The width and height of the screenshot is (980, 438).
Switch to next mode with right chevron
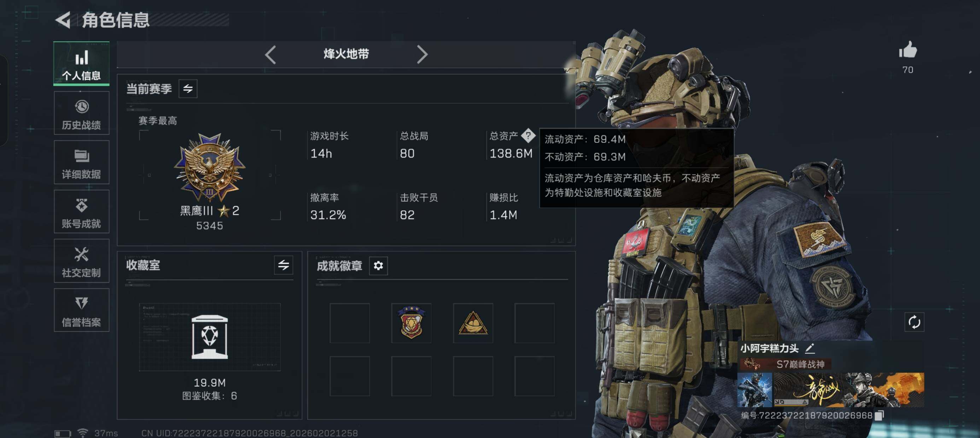(x=422, y=54)
